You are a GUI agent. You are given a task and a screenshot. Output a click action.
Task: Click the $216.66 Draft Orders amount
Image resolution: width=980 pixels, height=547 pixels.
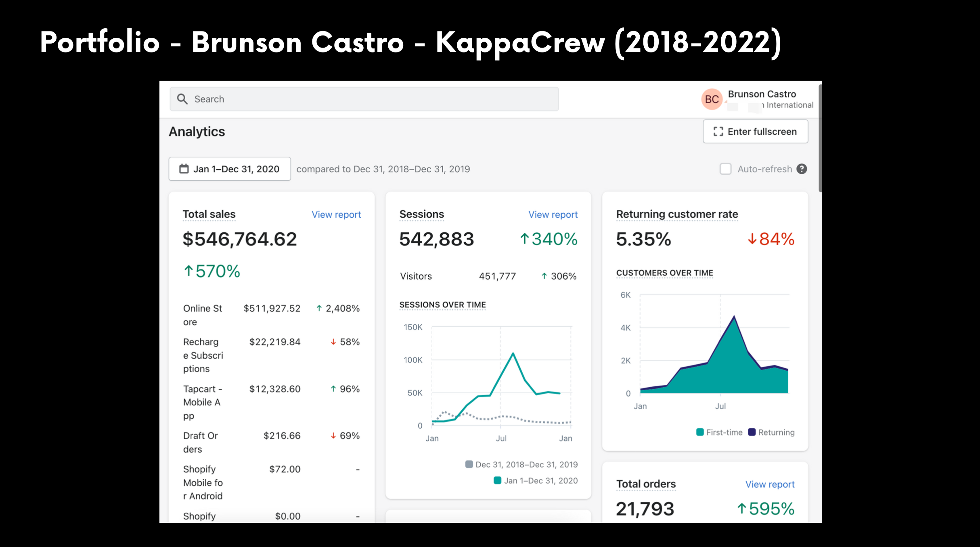[282, 436]
